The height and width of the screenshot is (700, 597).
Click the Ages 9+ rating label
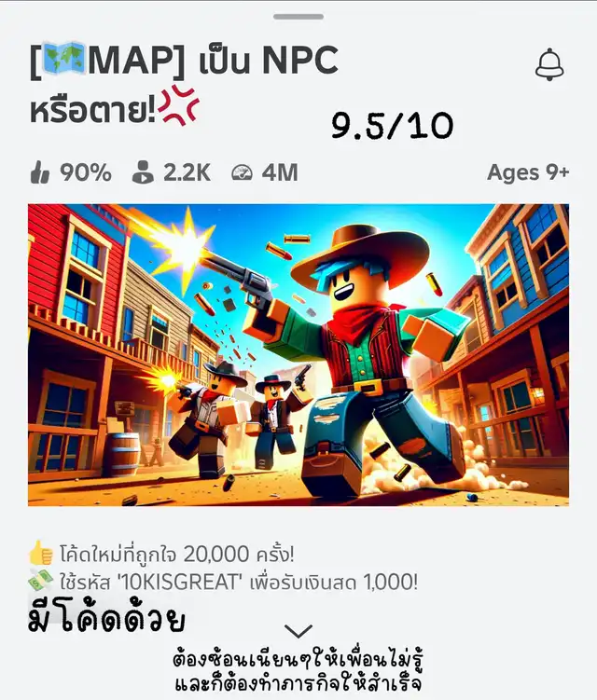pyautogui.click(x=528, y=172)
